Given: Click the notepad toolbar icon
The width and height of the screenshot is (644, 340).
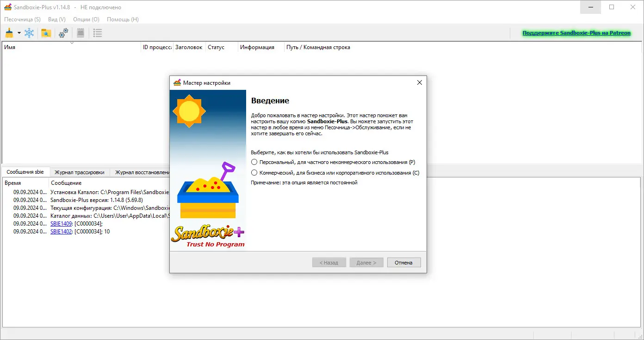Looking at the screenshot, I should coord(80,33).
